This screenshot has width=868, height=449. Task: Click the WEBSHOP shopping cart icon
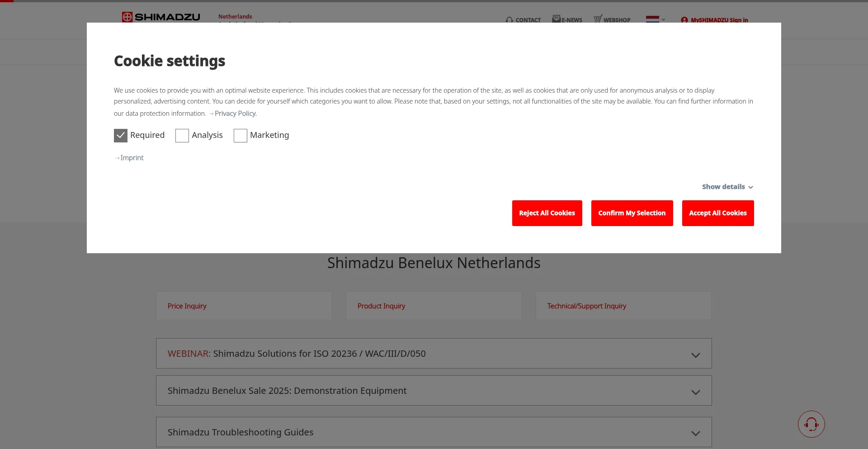coord(597,19)
